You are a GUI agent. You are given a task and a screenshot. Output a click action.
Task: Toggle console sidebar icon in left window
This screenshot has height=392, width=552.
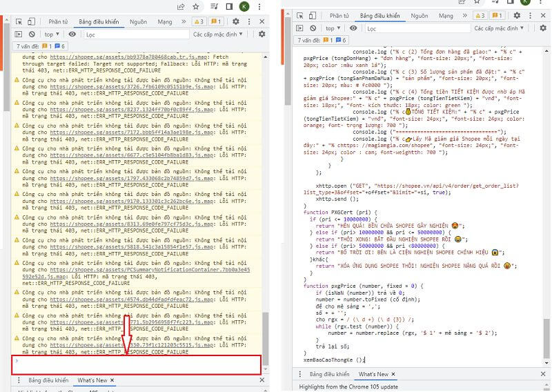click(19, 35)
